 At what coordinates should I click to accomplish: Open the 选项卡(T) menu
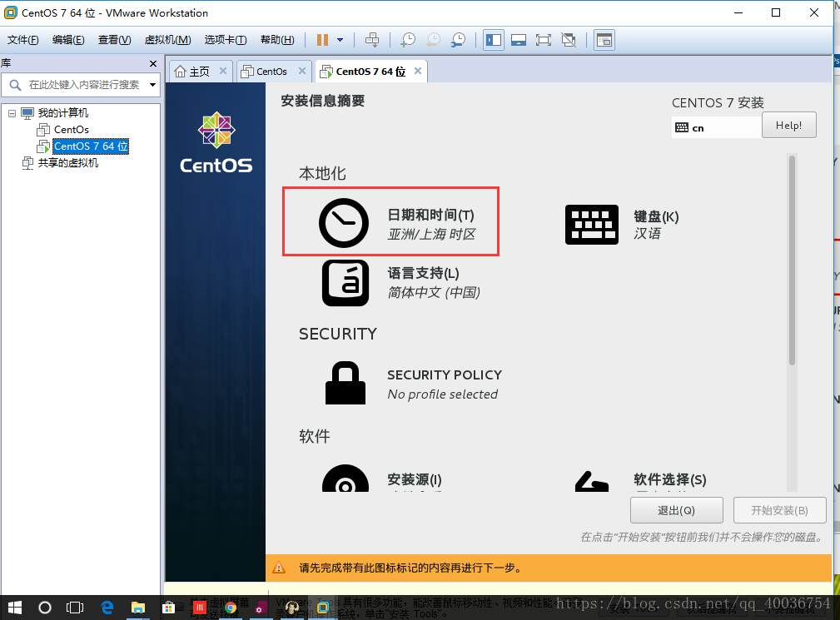226,40
